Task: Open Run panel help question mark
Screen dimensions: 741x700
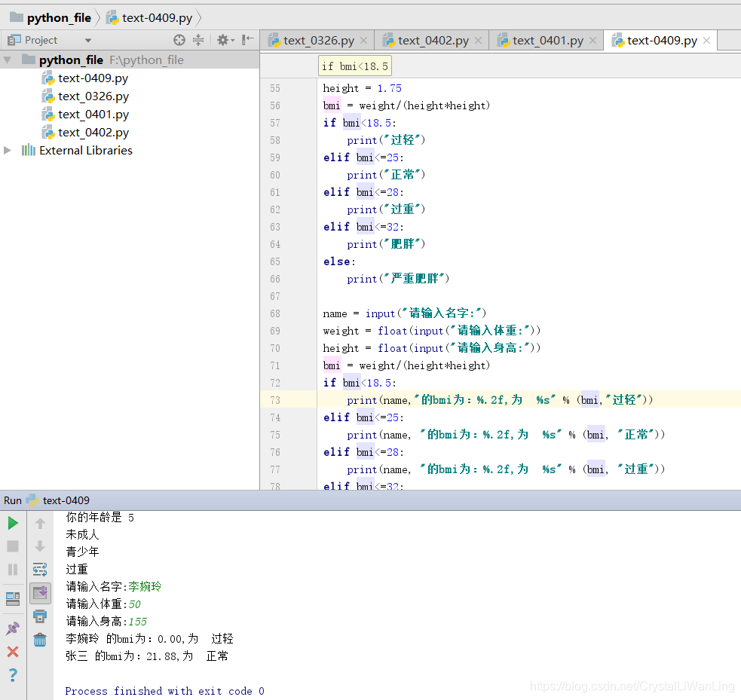Action: pos(13,675)
